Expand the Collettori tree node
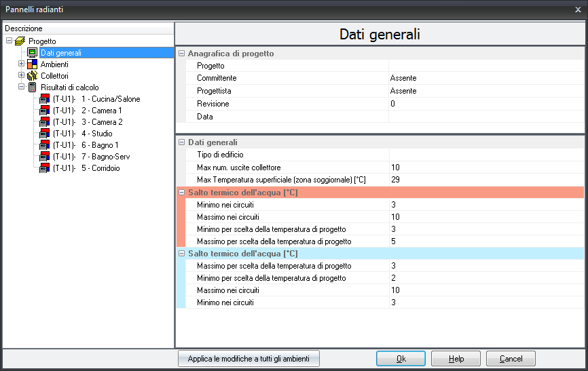 tap(21, 76)
